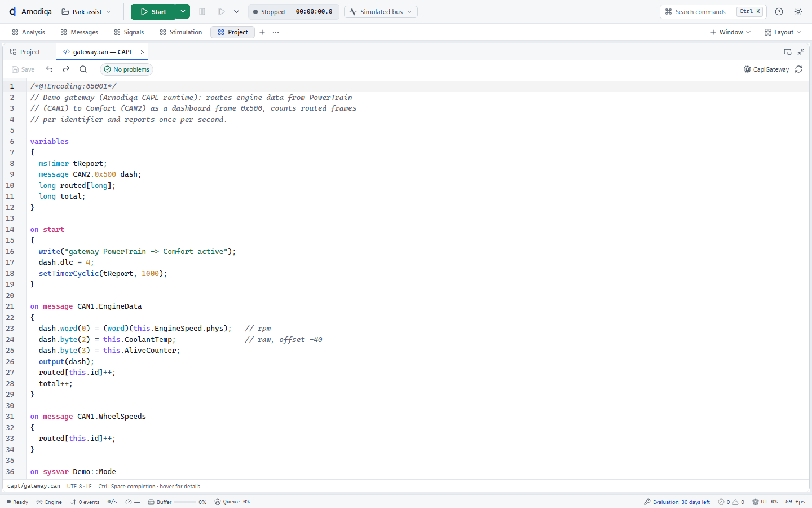Click the CaplGateway node label
Image resolution: width=812 pixels, height=508 pixels.
[x=766, y=69]
